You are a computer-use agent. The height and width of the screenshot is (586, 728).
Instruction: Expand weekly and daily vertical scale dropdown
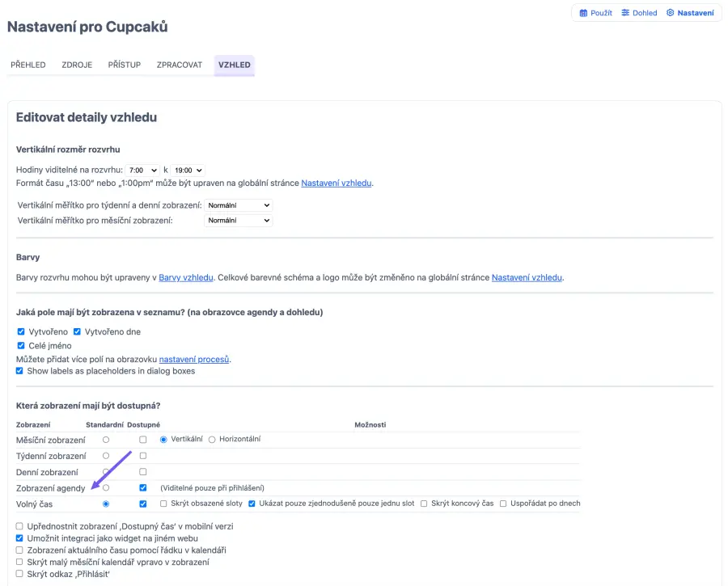click(x=239, y=205)
